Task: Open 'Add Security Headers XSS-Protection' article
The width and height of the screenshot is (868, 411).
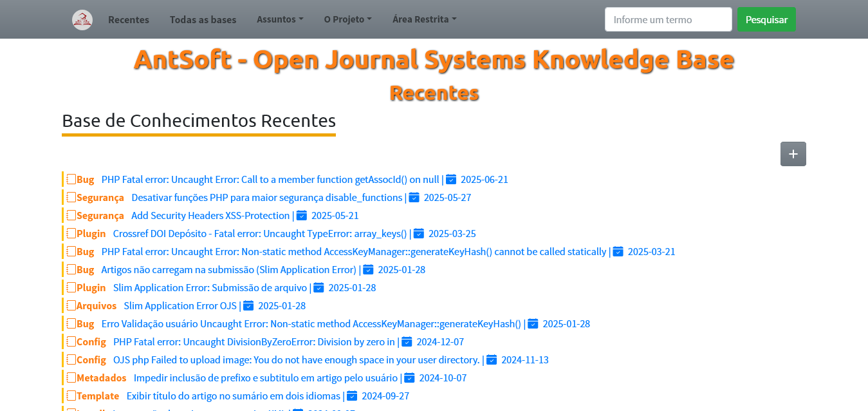Action: [x=210, y=215]
